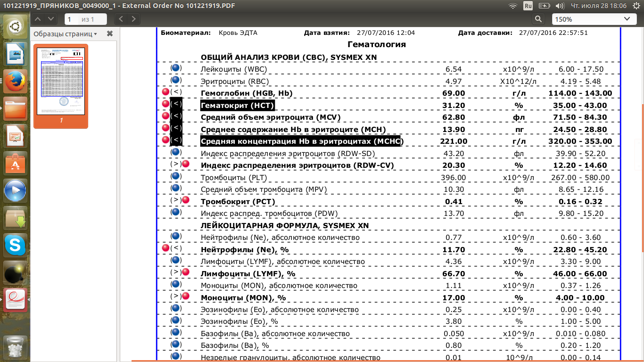Screen dimensions: 644x362
Task: Click the platelet value 396.00
Action: 453,178
